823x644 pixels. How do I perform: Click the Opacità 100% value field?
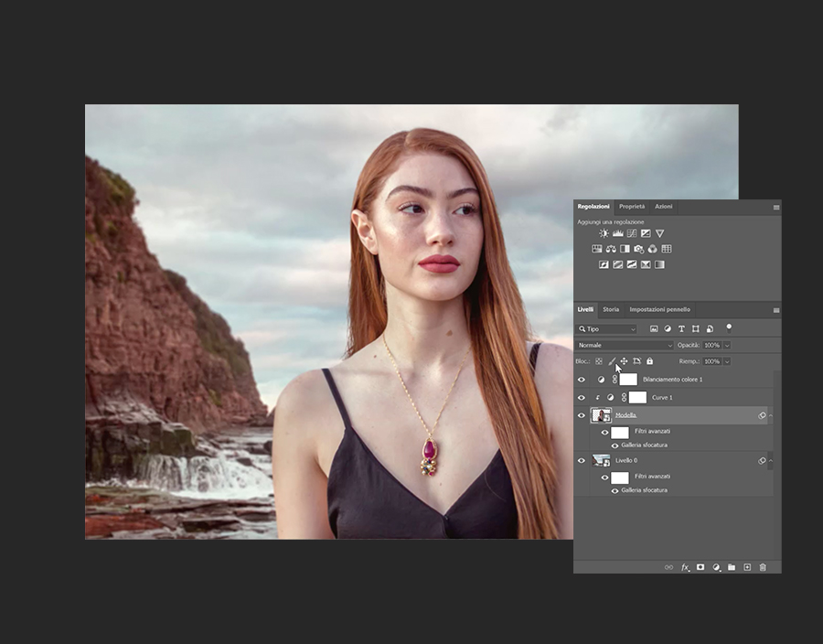[711, 346]
